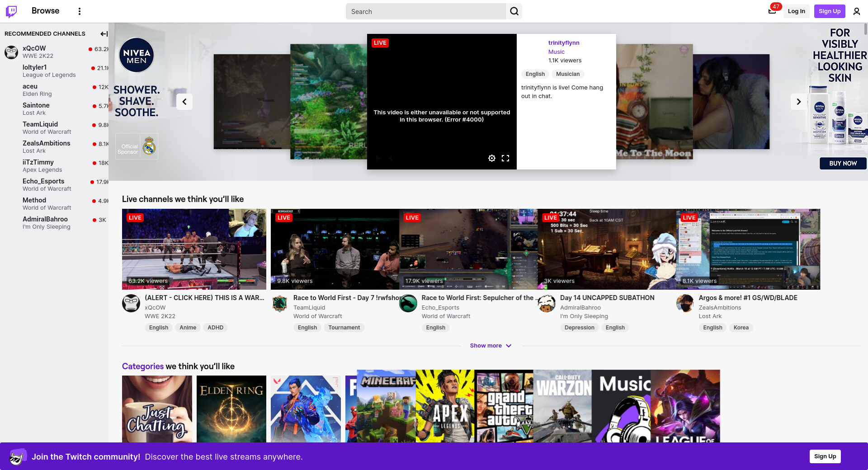Collapse the Recommended Channels sidebar
Screen dimensions: 868x470
click(104, 34)
